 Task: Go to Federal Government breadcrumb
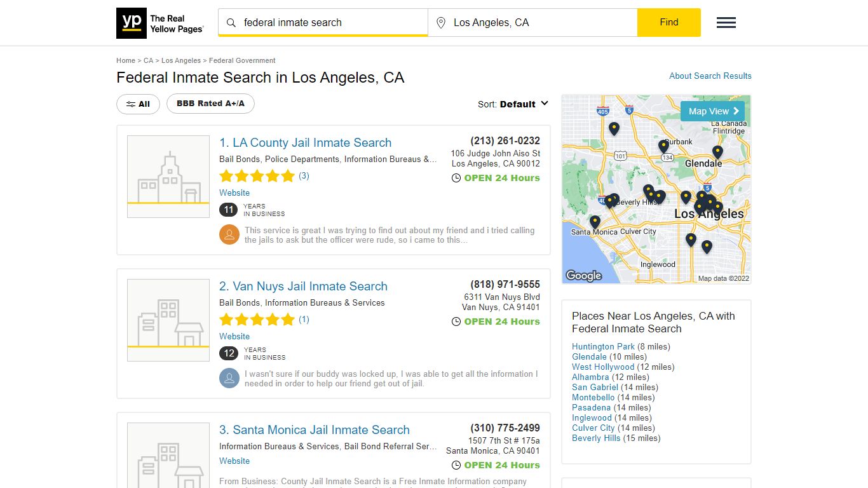(242, 60)
